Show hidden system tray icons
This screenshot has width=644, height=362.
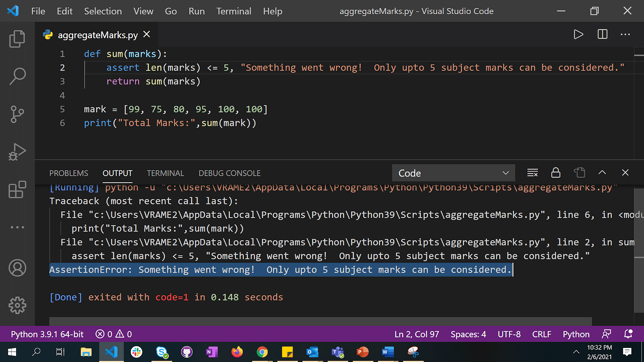(x=576, y=352)
